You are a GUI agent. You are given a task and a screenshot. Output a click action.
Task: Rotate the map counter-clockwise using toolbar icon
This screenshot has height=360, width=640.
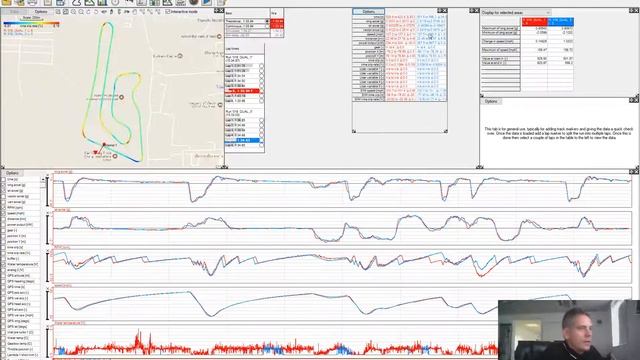(x=88, y=11)
